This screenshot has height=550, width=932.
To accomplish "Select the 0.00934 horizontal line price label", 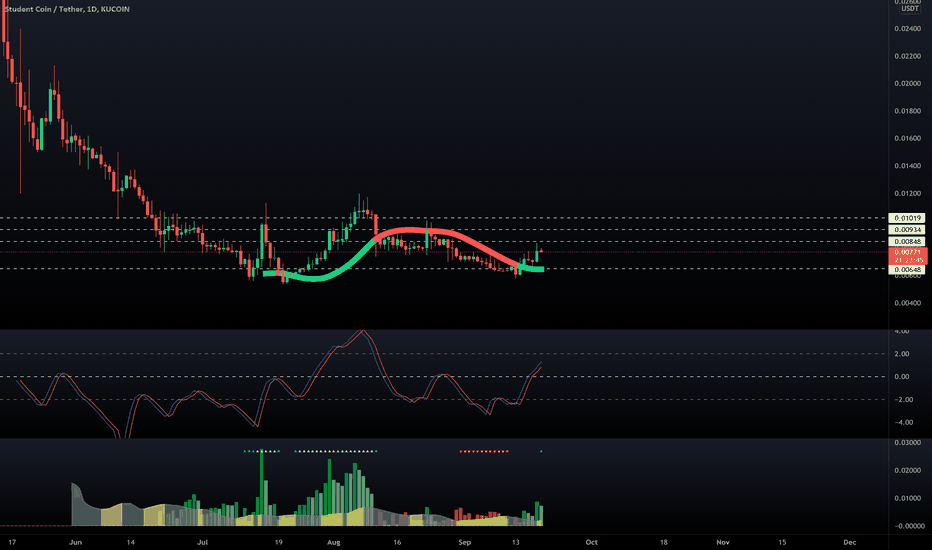I will pyautogui.click(x=907, y=230).
